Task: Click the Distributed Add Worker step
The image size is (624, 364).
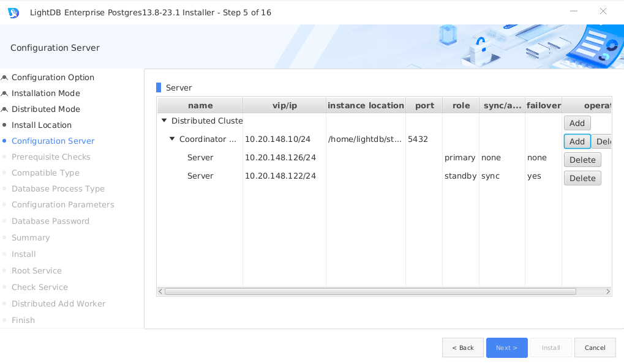Action: coord(59,303)
